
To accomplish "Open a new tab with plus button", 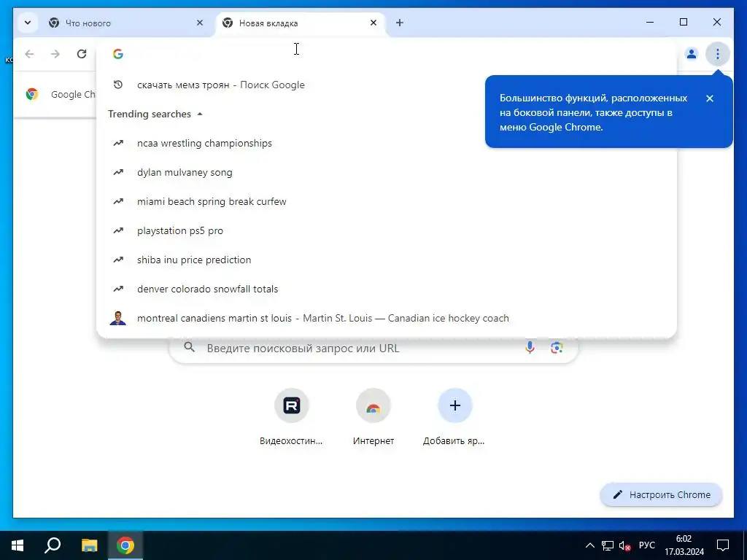I will [400, 23].
